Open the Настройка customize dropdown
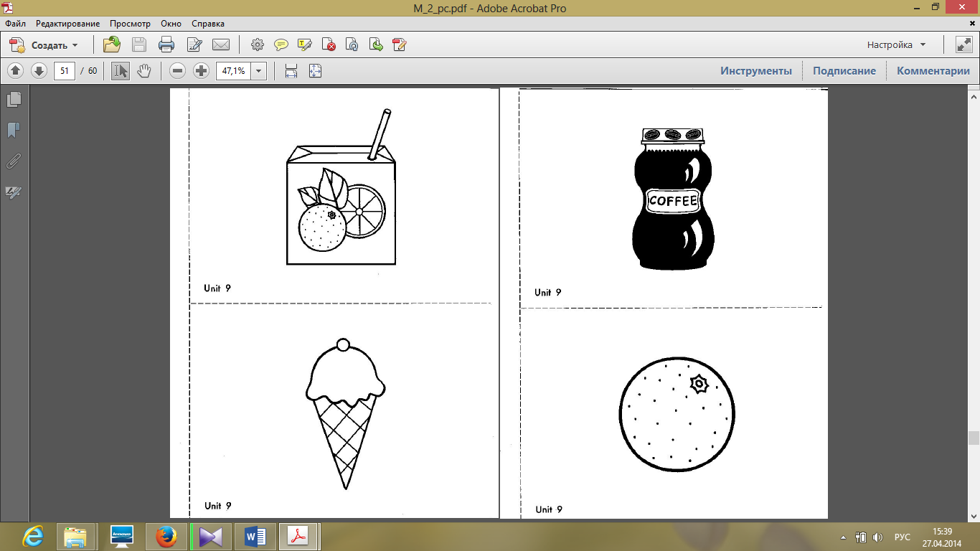The image size is (980, 551). pos(897,44)
